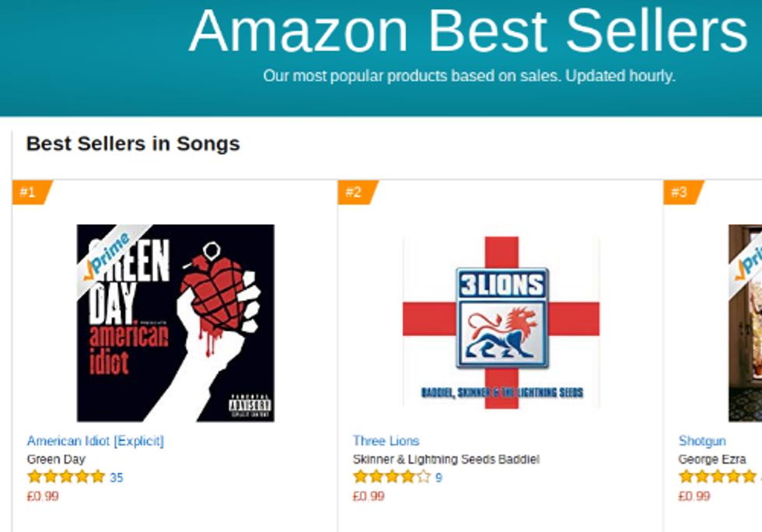Click the star rating under George Ezra

pyautogui.click(x=717, y=477)
